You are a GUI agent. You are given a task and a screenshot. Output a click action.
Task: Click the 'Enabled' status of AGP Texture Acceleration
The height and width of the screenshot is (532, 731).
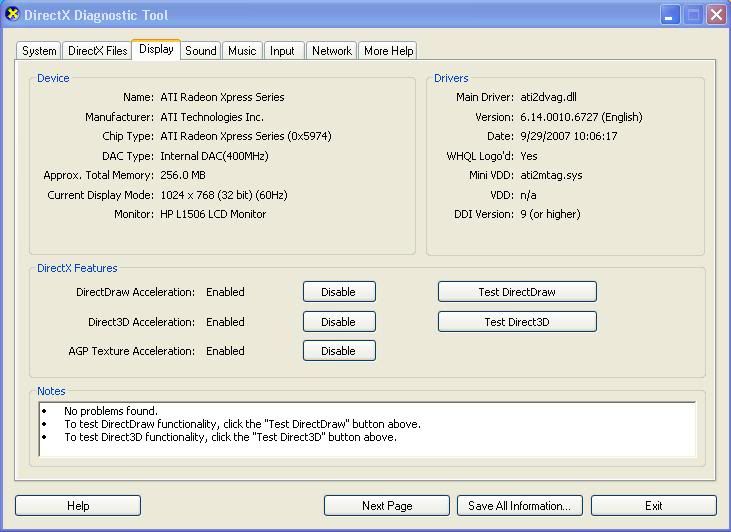pyautogui.click(x=225, y=351)
